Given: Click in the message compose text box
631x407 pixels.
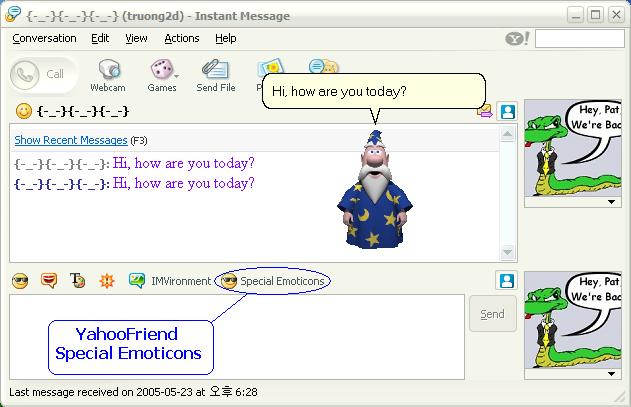Looking at the screenshot, I should (237, 337).
